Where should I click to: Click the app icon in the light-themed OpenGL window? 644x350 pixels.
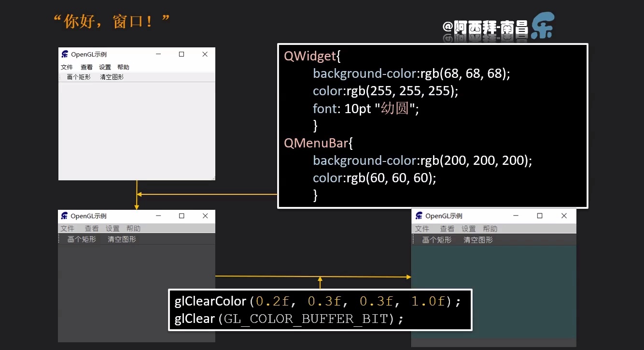(65, 54)
